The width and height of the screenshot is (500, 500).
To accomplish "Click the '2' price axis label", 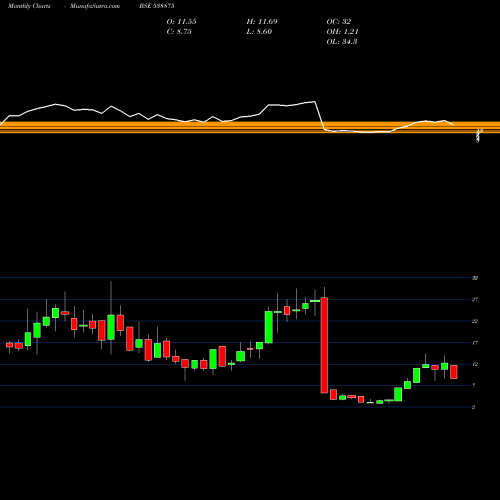I will [474, 407].
